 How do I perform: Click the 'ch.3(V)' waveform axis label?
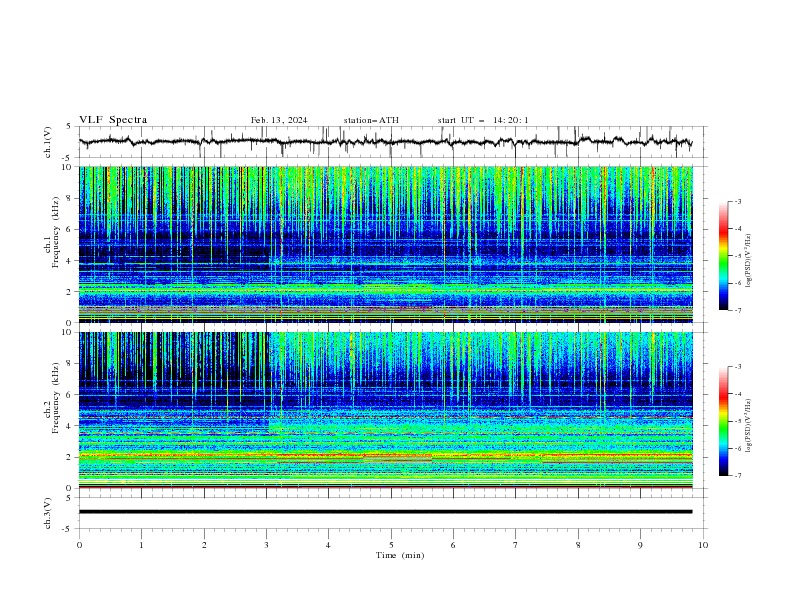[x=48, y=513]
